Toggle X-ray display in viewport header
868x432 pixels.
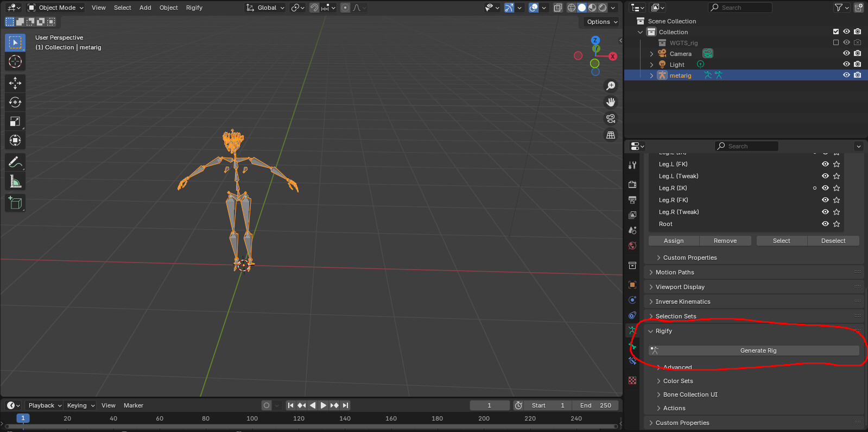coord(557,8)
